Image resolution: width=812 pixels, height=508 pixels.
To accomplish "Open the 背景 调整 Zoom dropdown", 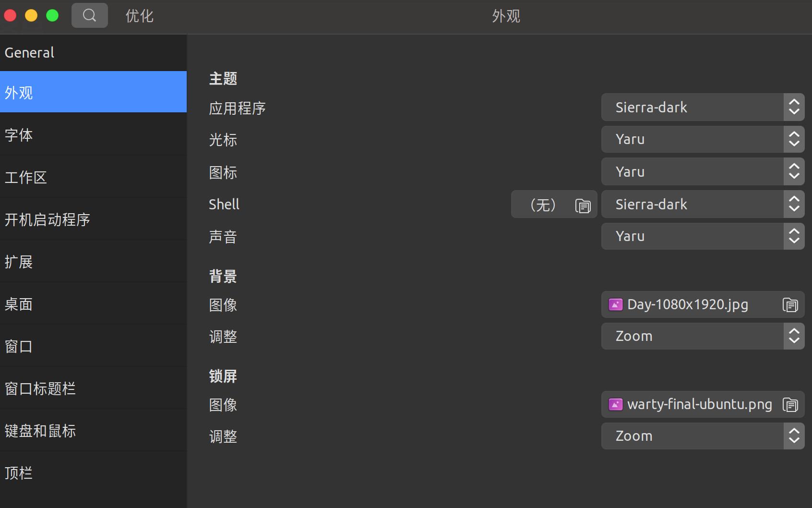I will (703, 336).
